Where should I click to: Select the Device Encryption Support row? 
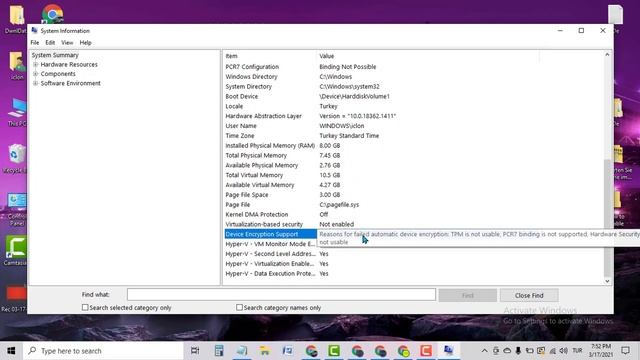tap(271, 234)
